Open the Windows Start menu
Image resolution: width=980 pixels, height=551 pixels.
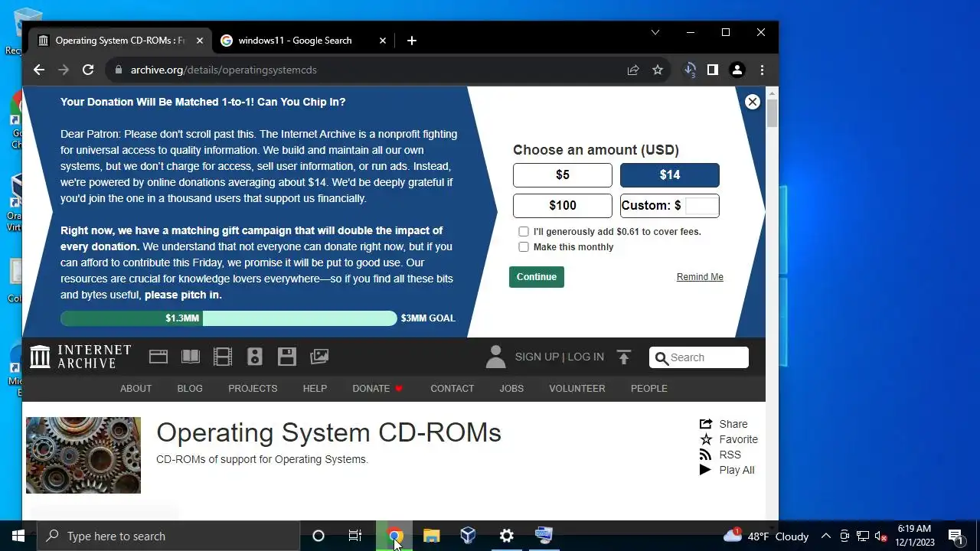(x=18, y=536)
